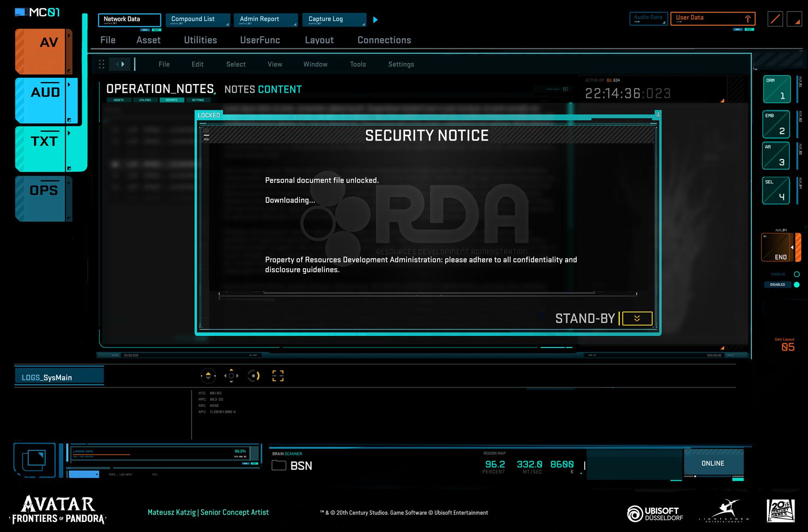Screen dimensions: 808x532
Task: Expand the Audio Data corner arrow
Action: (x=664, y=23)
